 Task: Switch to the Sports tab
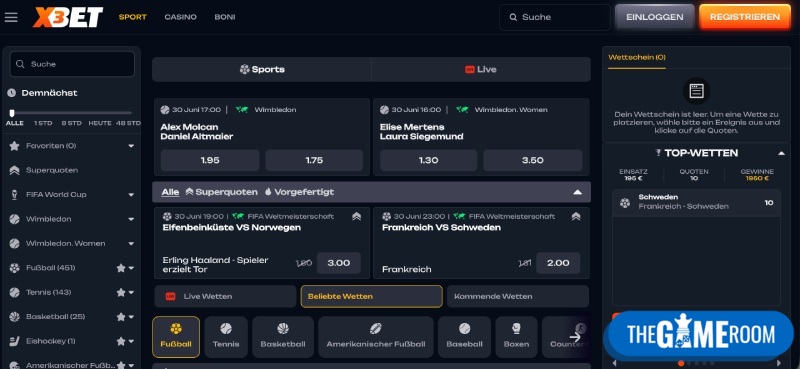[x=262, y=69]
